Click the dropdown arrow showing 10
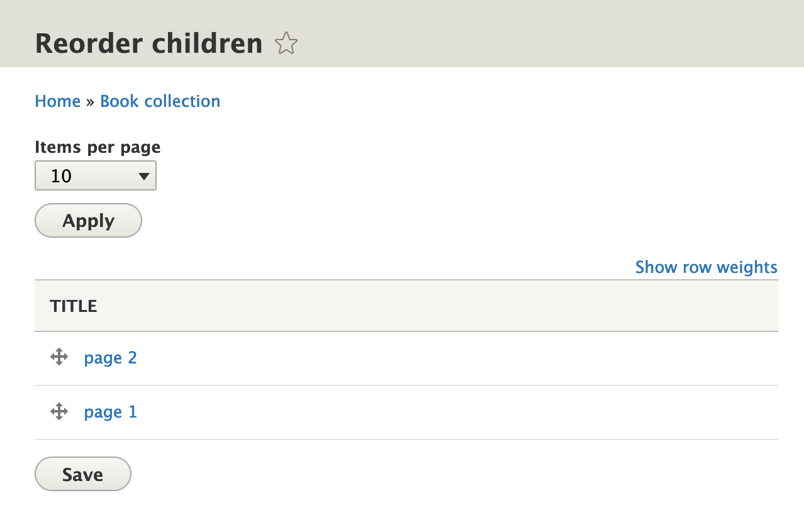This screenshot has height=532, width=804. point(144,175)
